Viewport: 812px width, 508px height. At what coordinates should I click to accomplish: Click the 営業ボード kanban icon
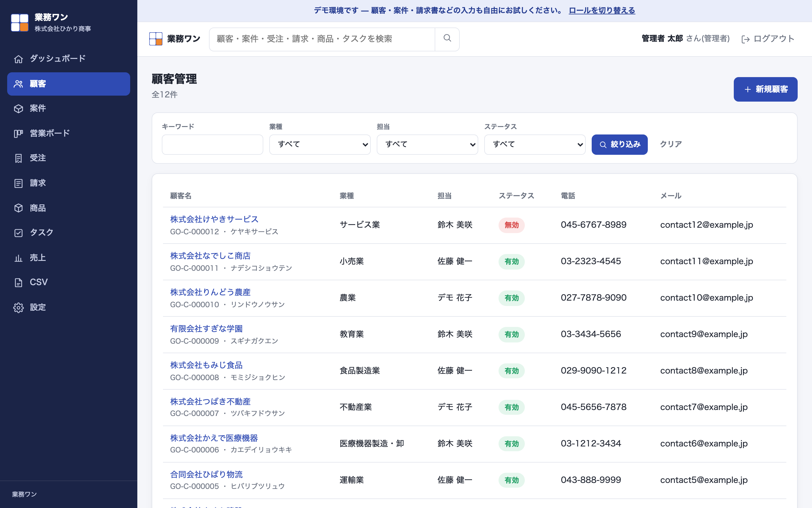[x=19, y=133]
